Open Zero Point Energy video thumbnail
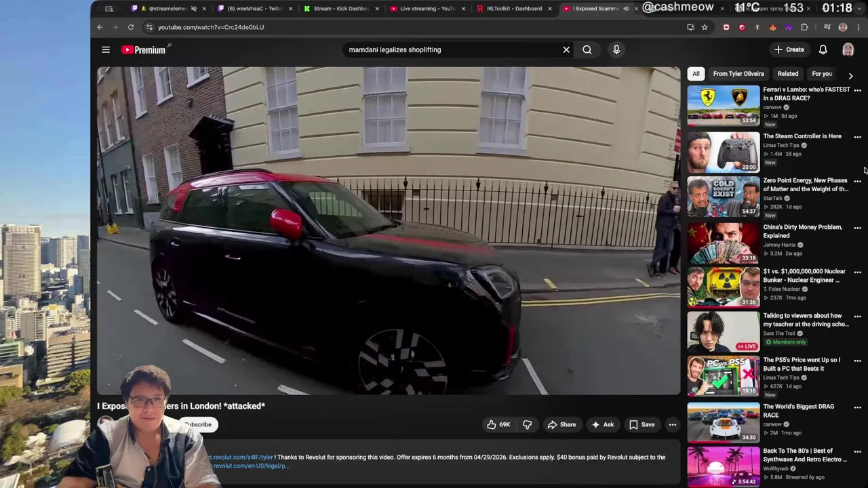 [724, 197]
